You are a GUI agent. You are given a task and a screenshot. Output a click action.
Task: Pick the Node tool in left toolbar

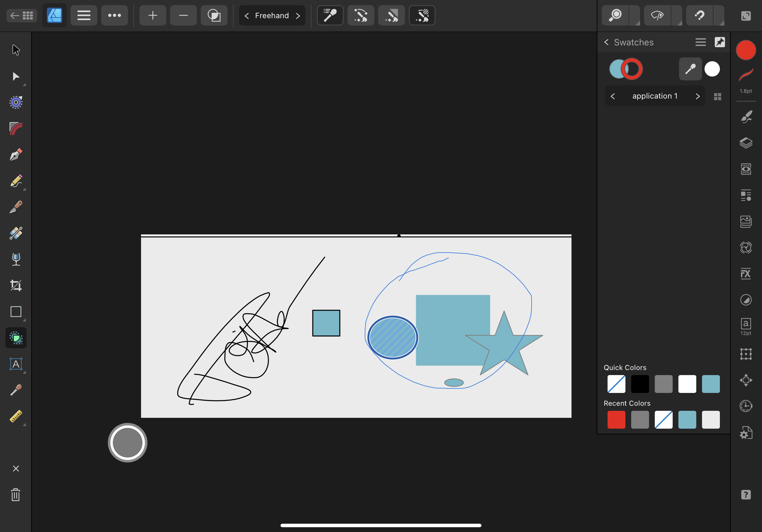[x=16, y=77]
